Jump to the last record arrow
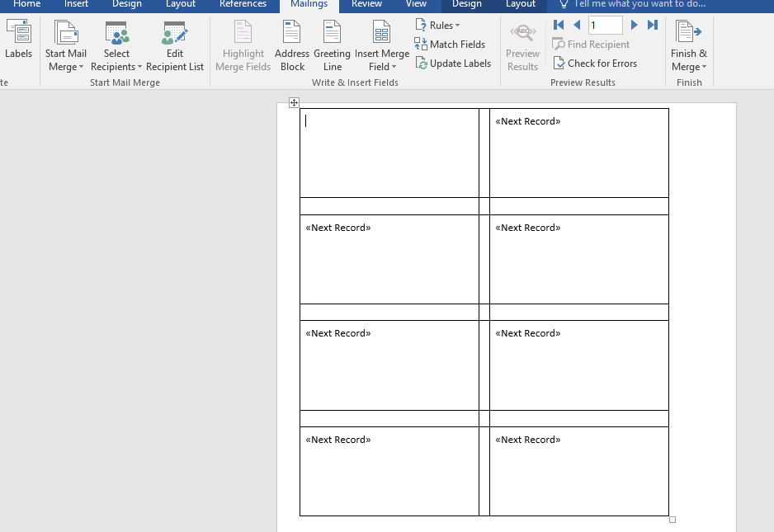The image size is (774, 532). [653, 25]
